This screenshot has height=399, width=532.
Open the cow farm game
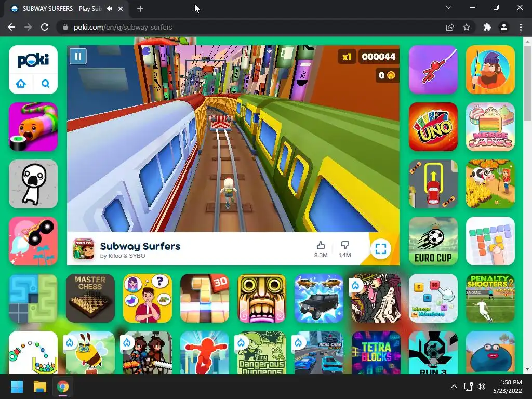point(490,184)
